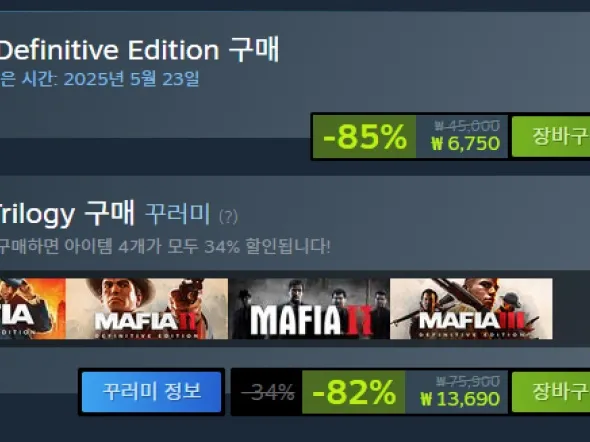Open the 꾸러미 정보 bundle info button
The image size is (590, 442).
pyautogui.click(x=151, y=392)
